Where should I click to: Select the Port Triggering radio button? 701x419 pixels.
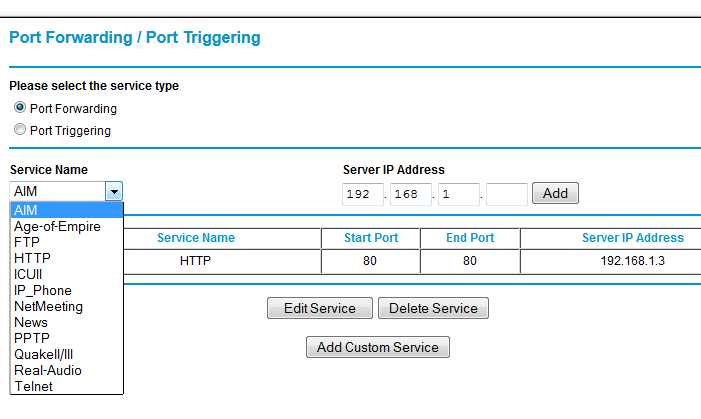click(20, 129)
